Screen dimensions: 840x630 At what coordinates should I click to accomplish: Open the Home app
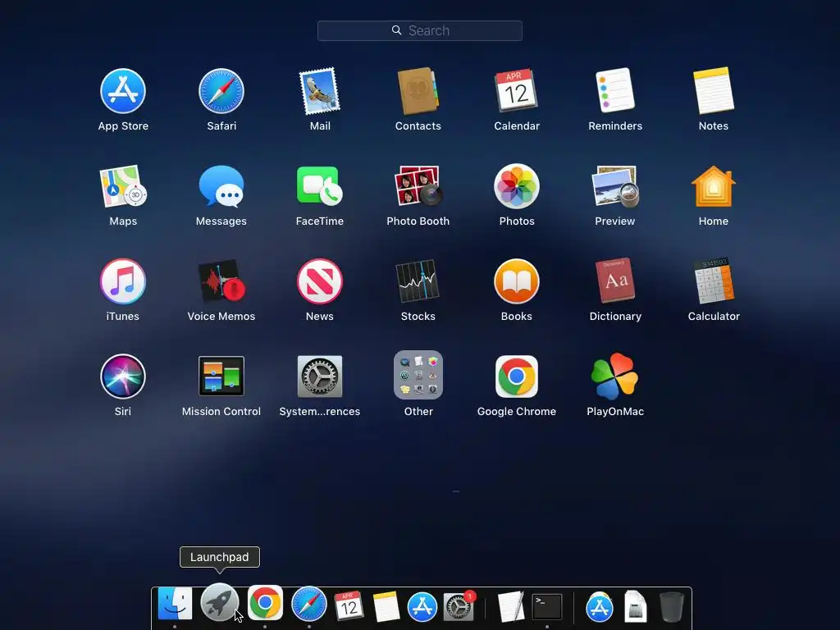pyautogui.click(x=714, y=186)
